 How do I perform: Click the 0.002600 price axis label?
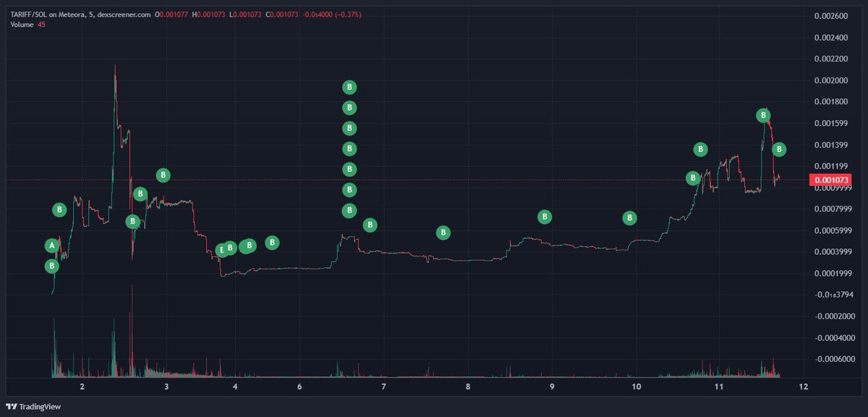coord(830,15)
